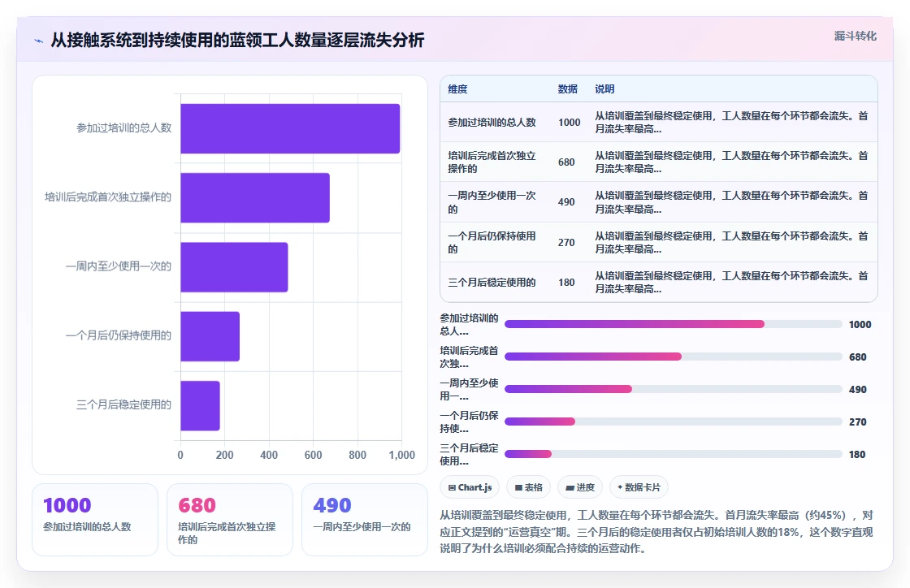The width and height of the screenshot is (910, 588).
Task: Click the page title 从接触系统到持续使用的蓝领工人数量逐层流失分析
Action: (237, 40)
